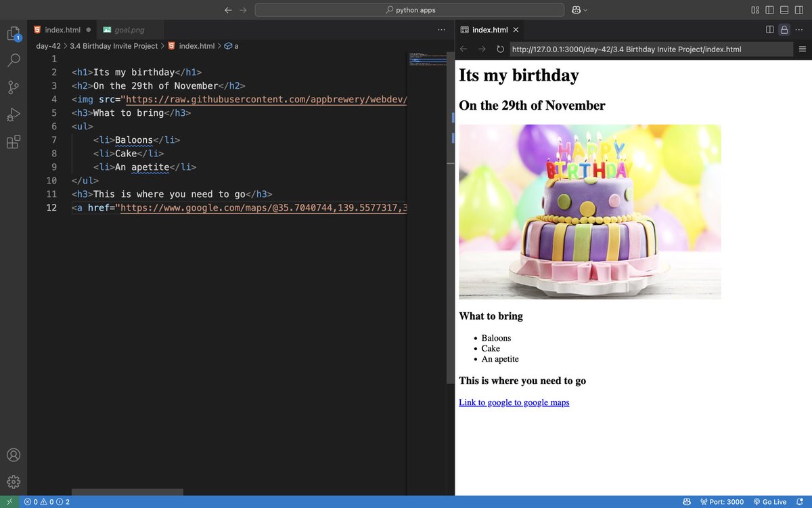Click the unsaved dot on index.html tab
Viewport: 812px width, 508px height.
pos(89,30)
